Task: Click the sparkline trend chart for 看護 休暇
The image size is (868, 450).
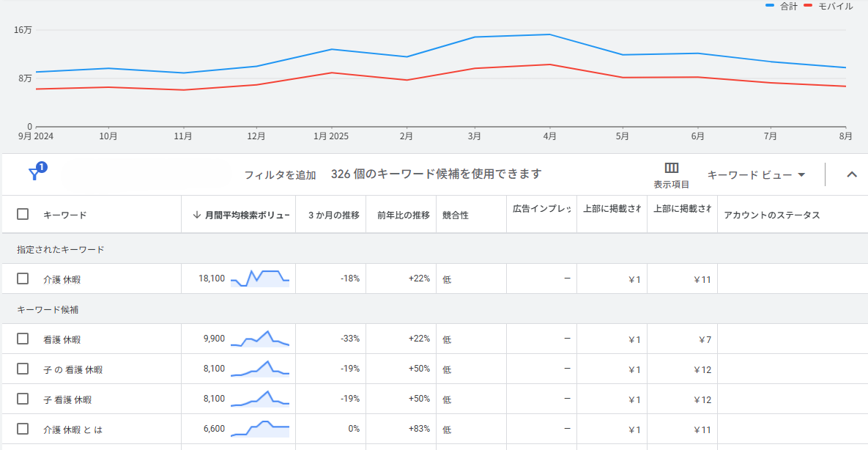Action: pyautogui.click(x=260, y=339)
